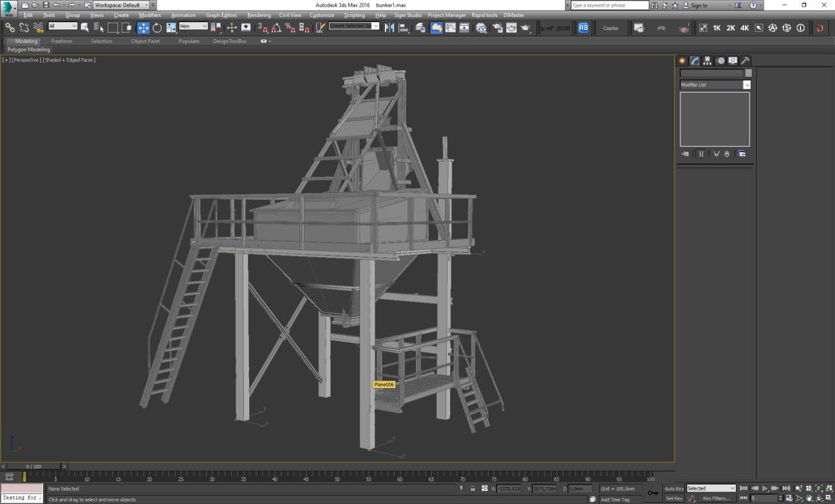Activate the Rotate tool
This screenshot has height=504, width=835.
(157, 28)
